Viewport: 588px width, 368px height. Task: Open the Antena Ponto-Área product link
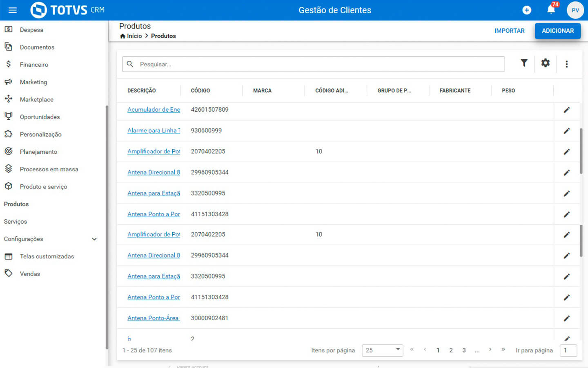153,318
